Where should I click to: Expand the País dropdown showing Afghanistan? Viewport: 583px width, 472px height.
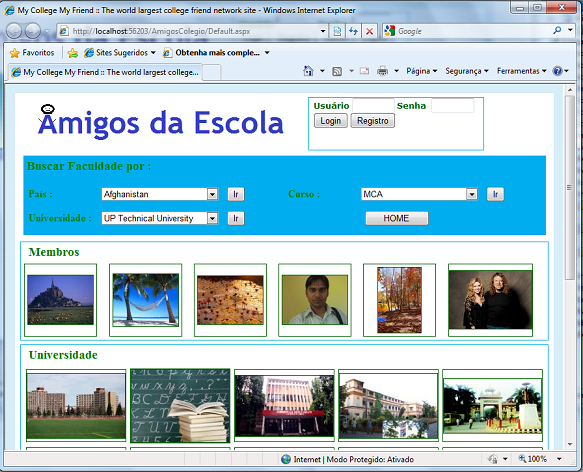(212, 194)
